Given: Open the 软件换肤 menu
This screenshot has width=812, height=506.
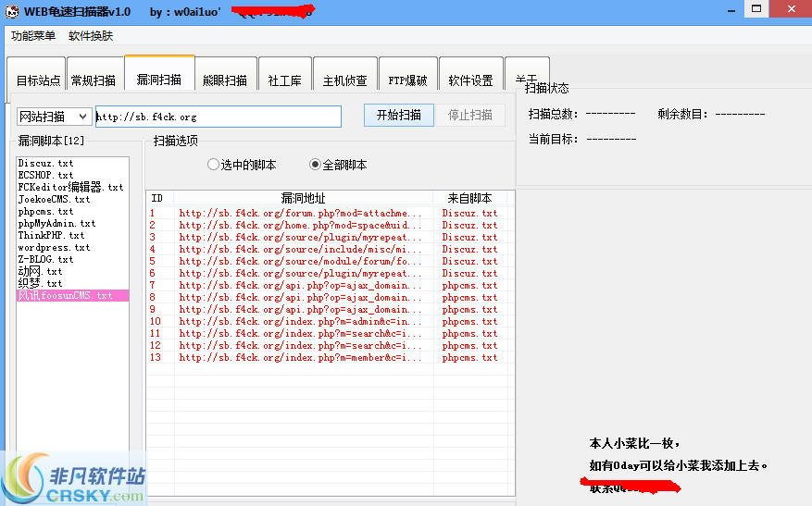Looking at the screenshot, I should click(x=91, y=36).
